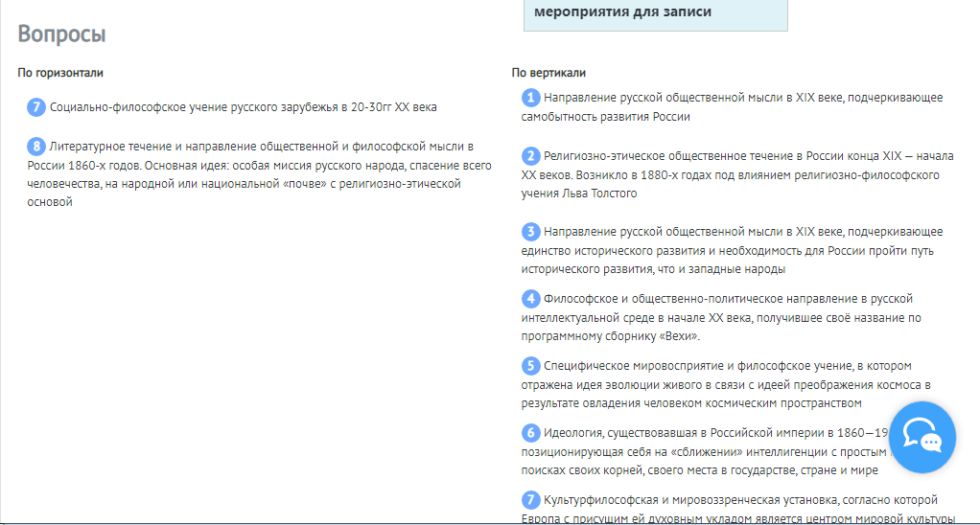Click number 2 badge under По вертикали
This screenshot has width=980, height=525.
(530, 156)
